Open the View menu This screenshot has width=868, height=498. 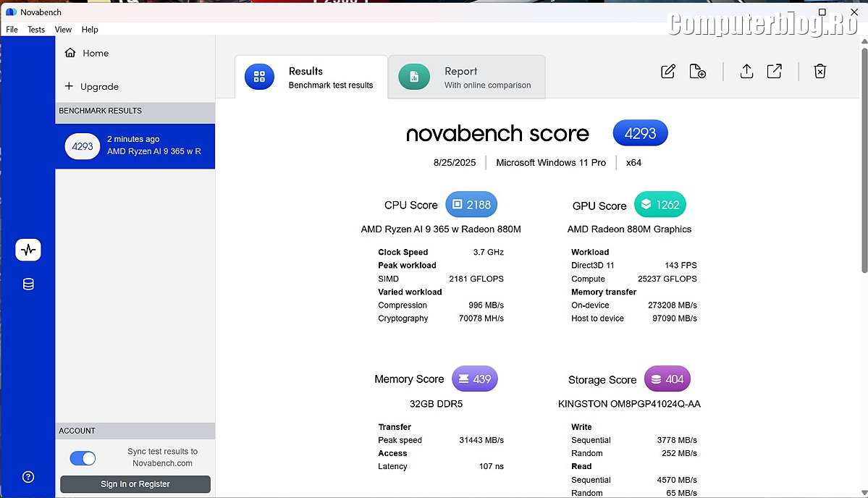(63, 30)
